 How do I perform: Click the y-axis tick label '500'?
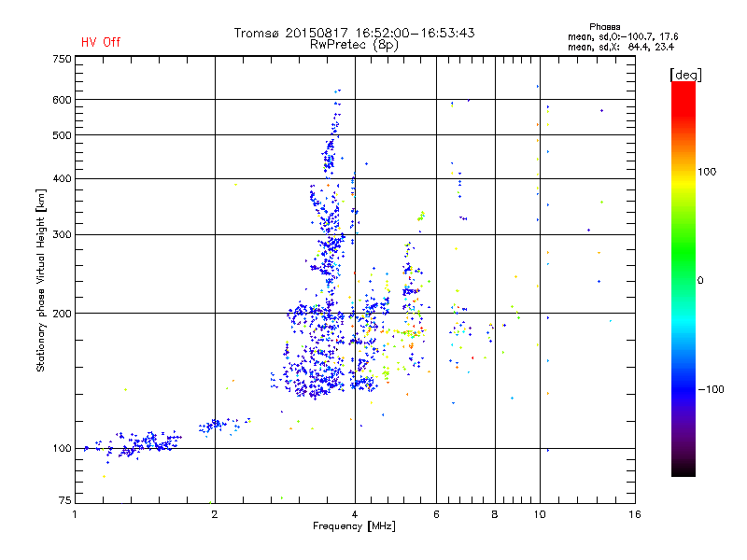[62, 135]
